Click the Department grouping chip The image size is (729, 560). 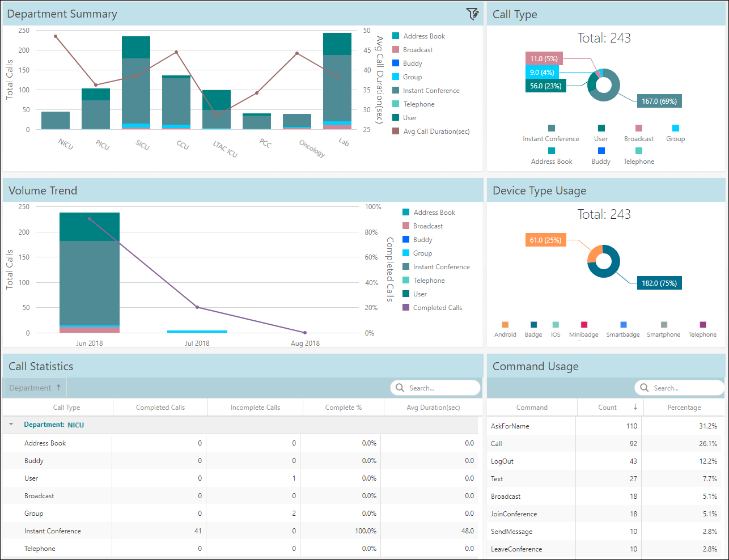[35, 388]
